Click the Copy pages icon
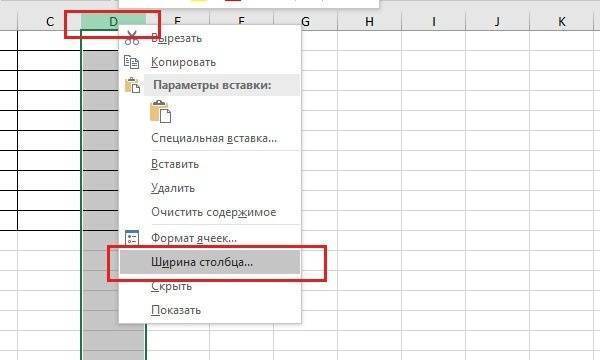 [x=132, y=62]
